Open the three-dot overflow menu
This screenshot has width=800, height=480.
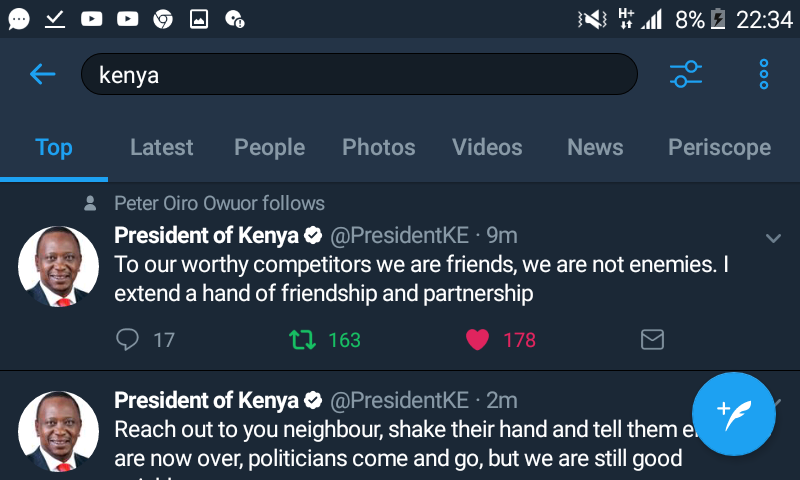point(763,74)
